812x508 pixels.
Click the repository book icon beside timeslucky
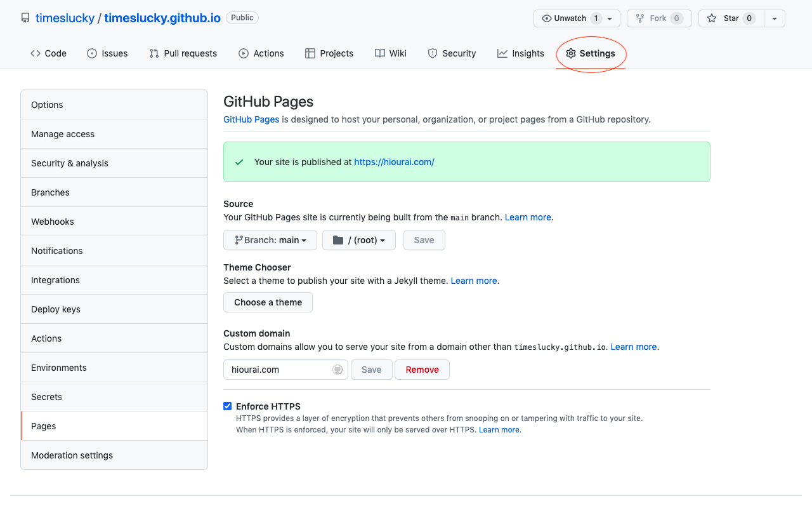(25, 18)
